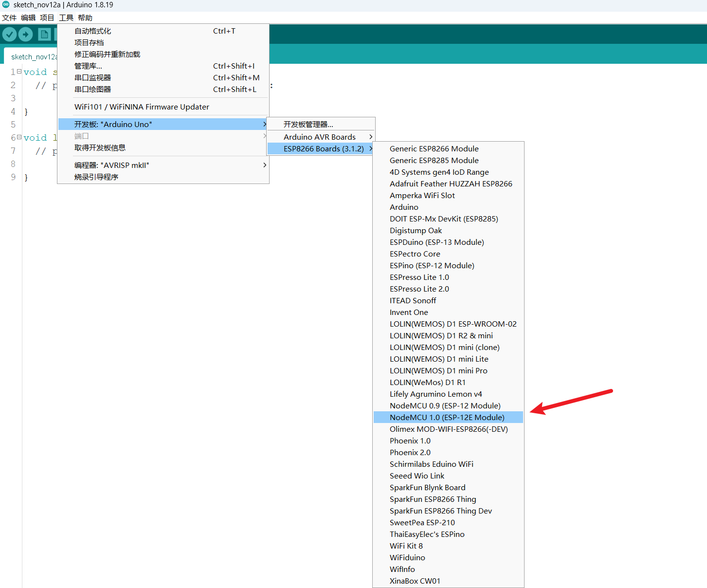Screen dimensions: 707x588
Task: Choose 自动格式化 from the tools menu
Action: click(163, 31)
